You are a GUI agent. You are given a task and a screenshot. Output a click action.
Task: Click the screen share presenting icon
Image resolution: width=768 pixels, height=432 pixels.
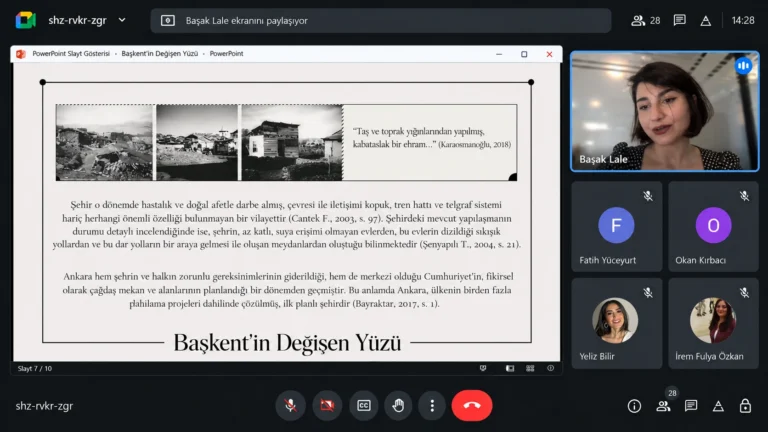tap(168, 21)
